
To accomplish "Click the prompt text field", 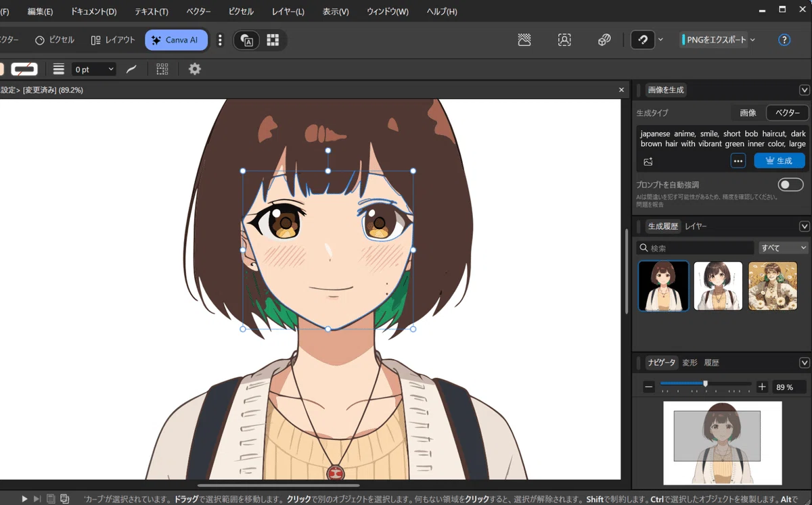I will pos(723,139).
